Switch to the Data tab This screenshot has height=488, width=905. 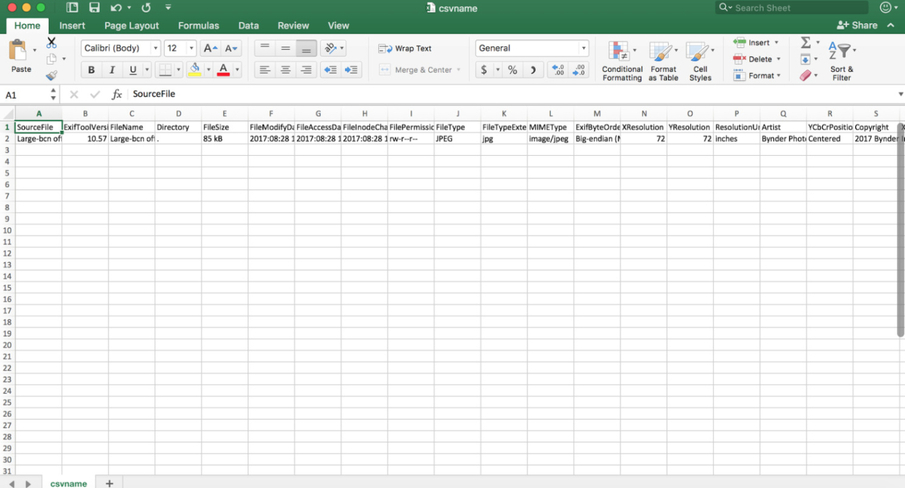pos(248,25)
